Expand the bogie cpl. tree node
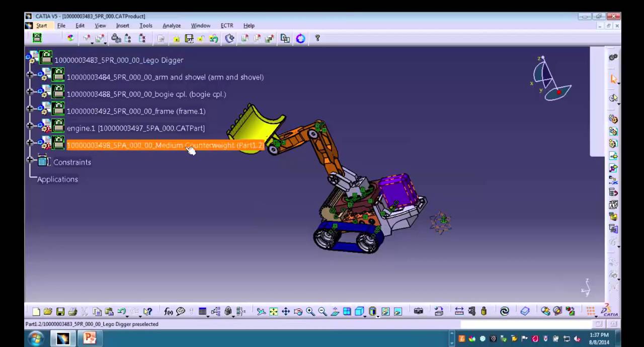Image resolution: width=644 pixels, height=347 pixels. [30, 92]
